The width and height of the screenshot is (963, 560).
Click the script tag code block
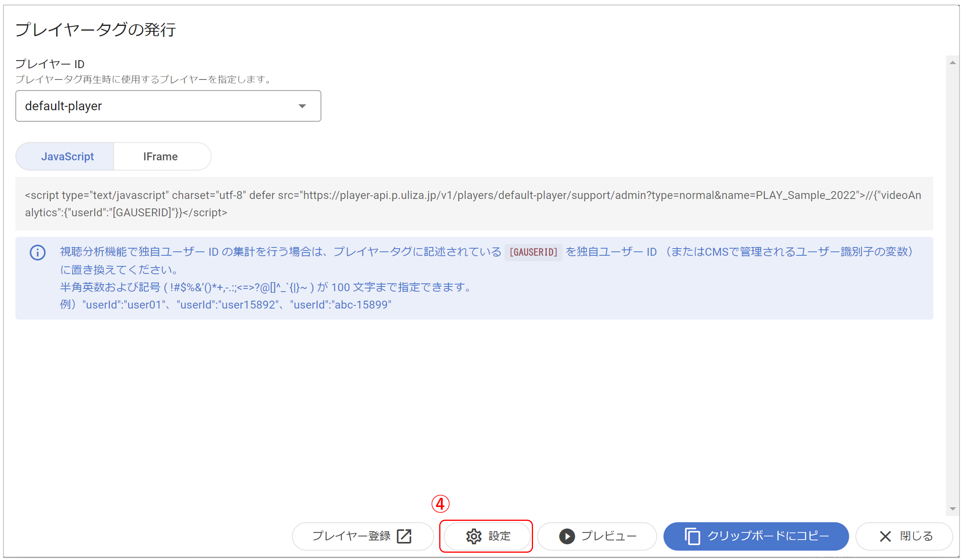(474, 204)
